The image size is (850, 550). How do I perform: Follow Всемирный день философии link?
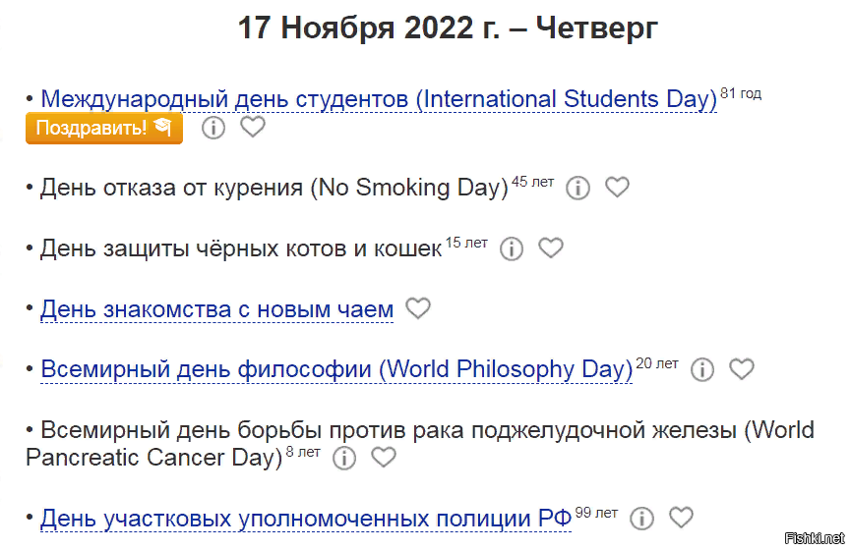(x=336, y=369)
